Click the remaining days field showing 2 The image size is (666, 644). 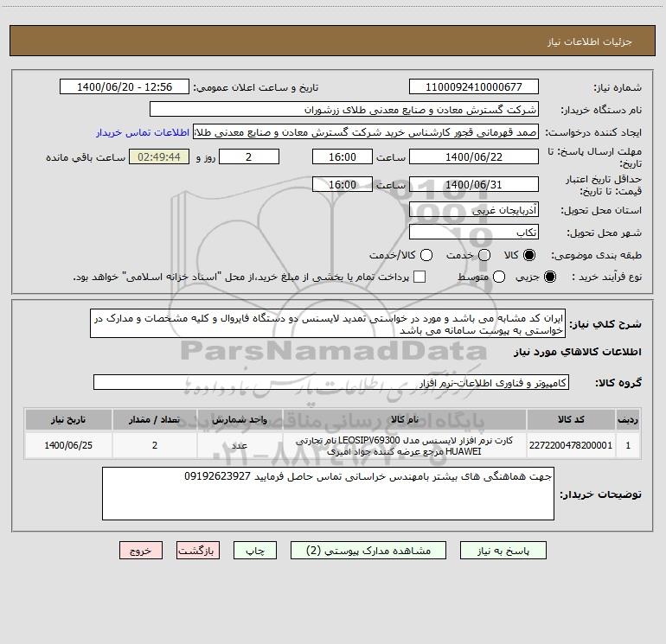[249, 157]
